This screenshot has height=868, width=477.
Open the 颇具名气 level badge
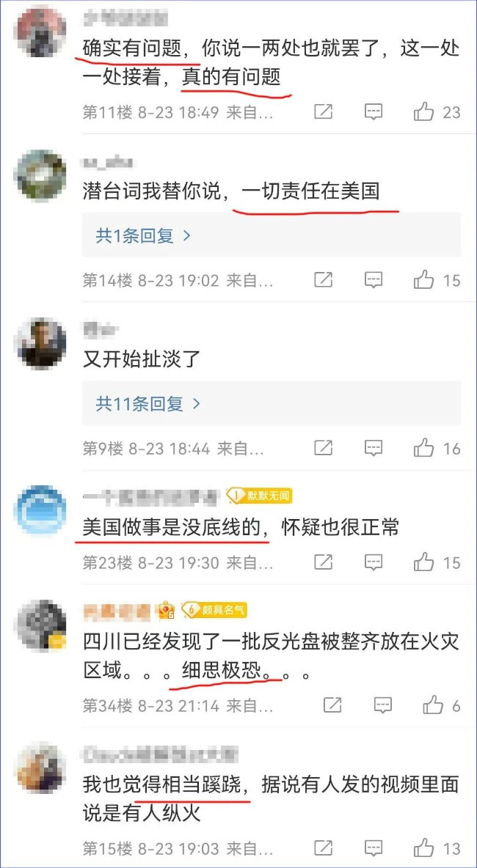(214, 610)
